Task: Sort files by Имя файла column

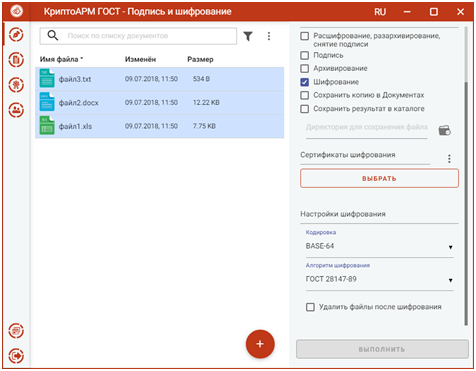Action: 61,59
